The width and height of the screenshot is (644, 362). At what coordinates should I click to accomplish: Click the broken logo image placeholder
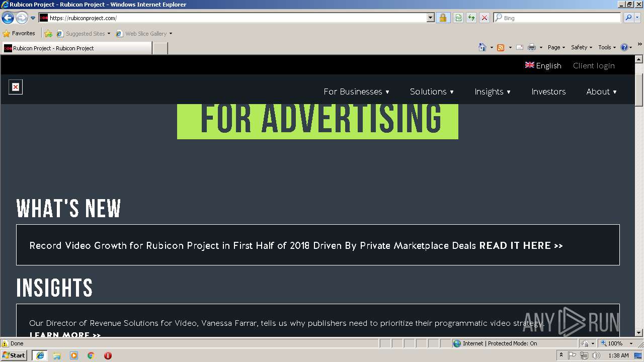(16, 87)
